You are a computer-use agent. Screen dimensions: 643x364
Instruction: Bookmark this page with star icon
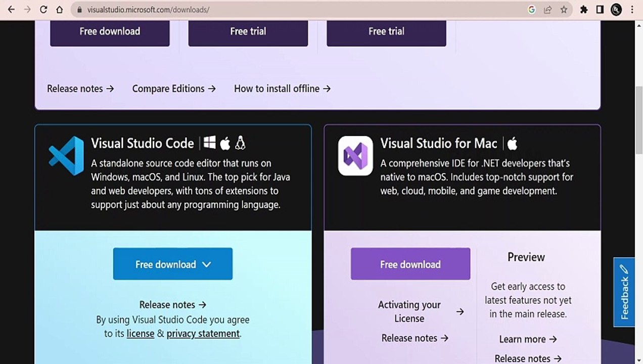pyautogui.click(x=564, y=10)
